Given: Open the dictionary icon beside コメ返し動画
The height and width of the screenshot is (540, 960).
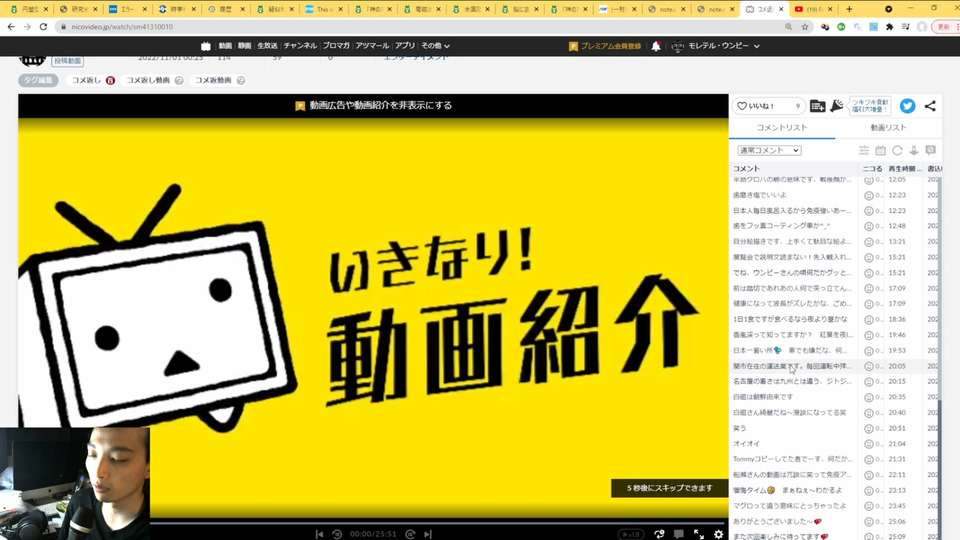Looking at the screenshot, I should 179,80.
